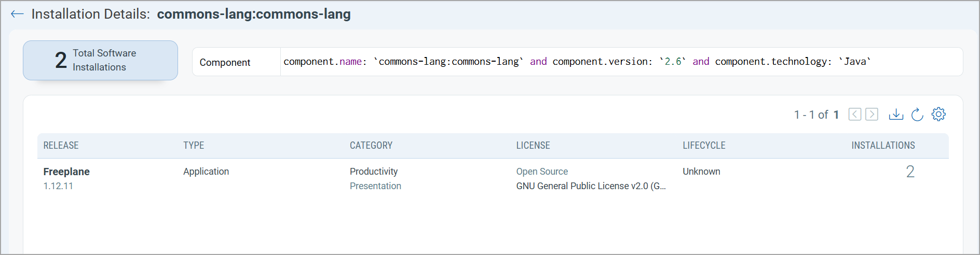This screenshot has width=980, height=255.
Task: Open the Freeplane installations count 2
Action: (x=910, y=172)
